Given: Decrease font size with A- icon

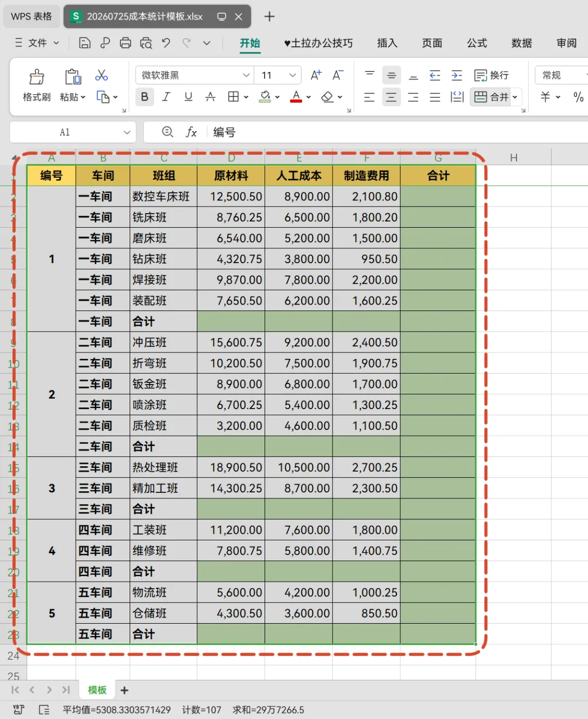Looking at the screenshot, I should [x=338, y=75].
